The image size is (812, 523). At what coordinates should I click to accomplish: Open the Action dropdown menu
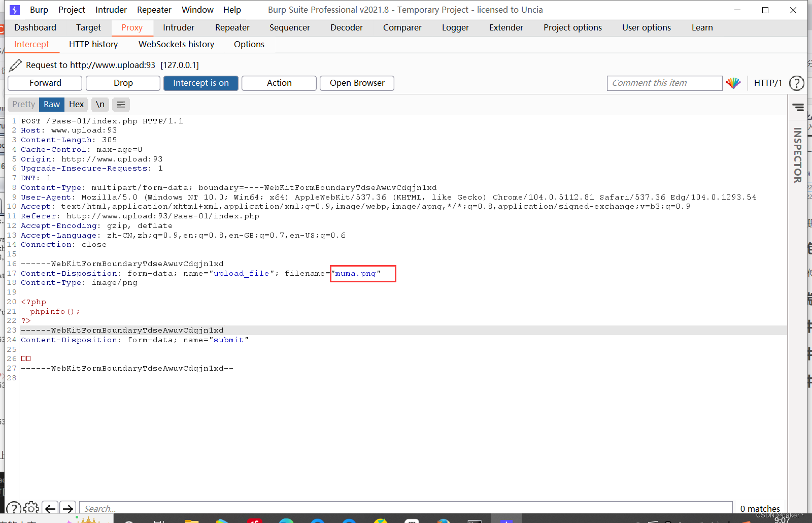279,83
